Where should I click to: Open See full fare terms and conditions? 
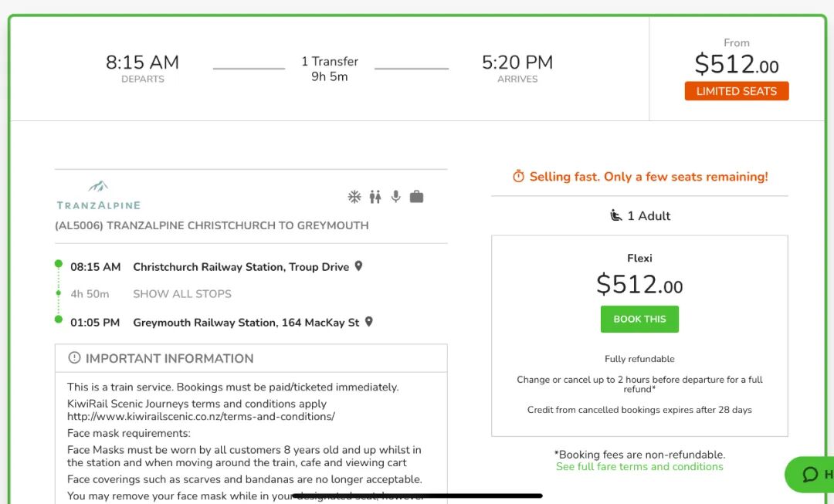[639, 467]
